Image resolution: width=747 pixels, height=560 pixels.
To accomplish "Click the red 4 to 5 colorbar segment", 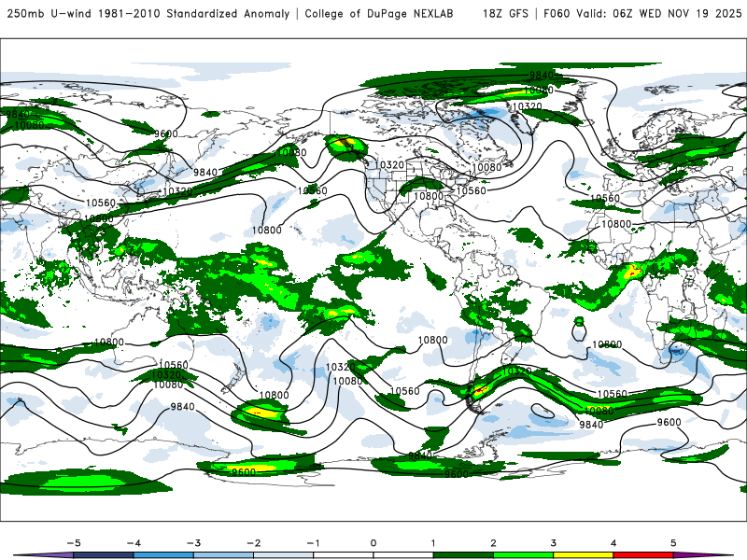I will (643, 555).
